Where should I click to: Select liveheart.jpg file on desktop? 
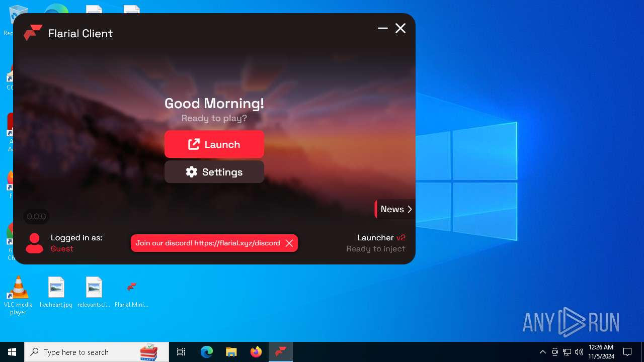coord(56,293)
